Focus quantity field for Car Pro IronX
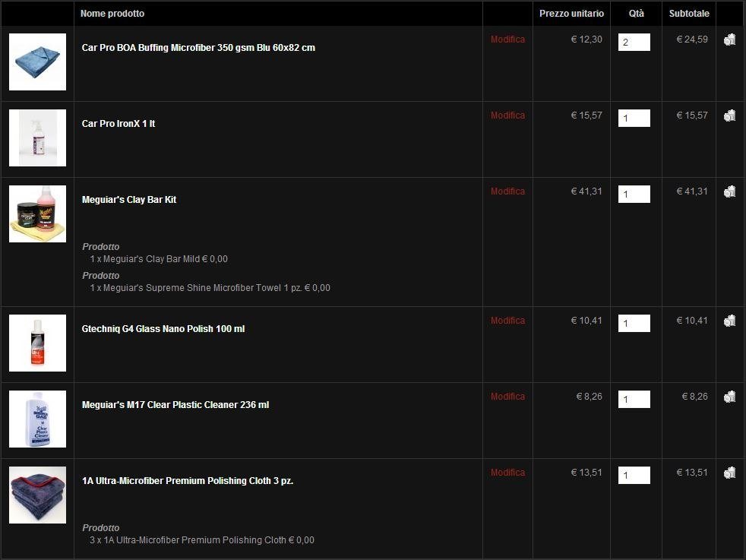The image size is (746, 560). point(634,118)
